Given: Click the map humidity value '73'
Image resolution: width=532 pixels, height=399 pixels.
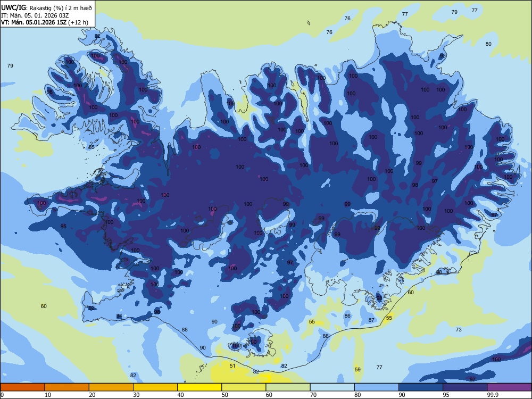Looking at the screenshot, I should pos(459,329).
